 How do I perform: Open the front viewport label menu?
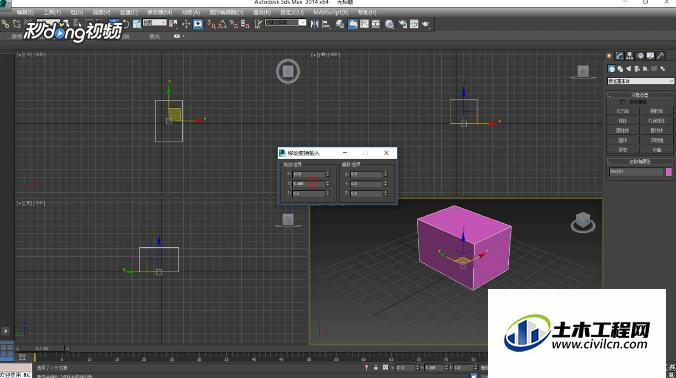[x=326, y=55]
